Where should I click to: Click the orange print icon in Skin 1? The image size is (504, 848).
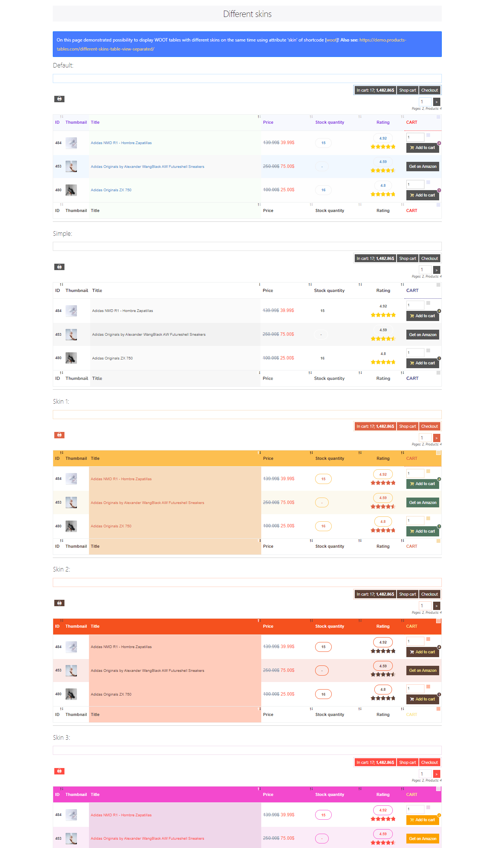[59, 435]
